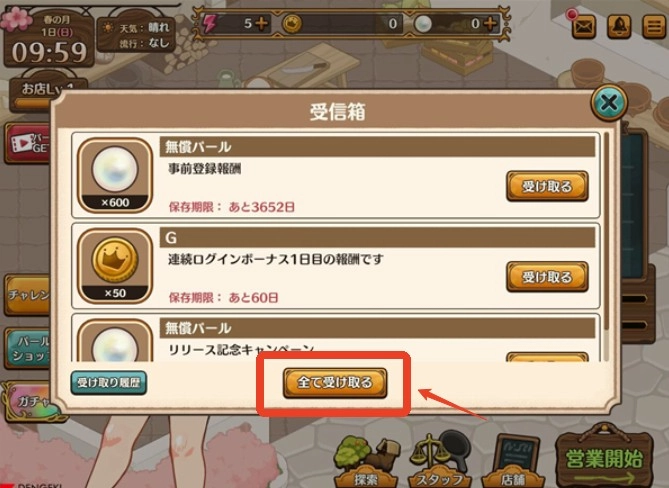
Task: Open the ガチャ gacha button
Action: click(x=28, y=402)
